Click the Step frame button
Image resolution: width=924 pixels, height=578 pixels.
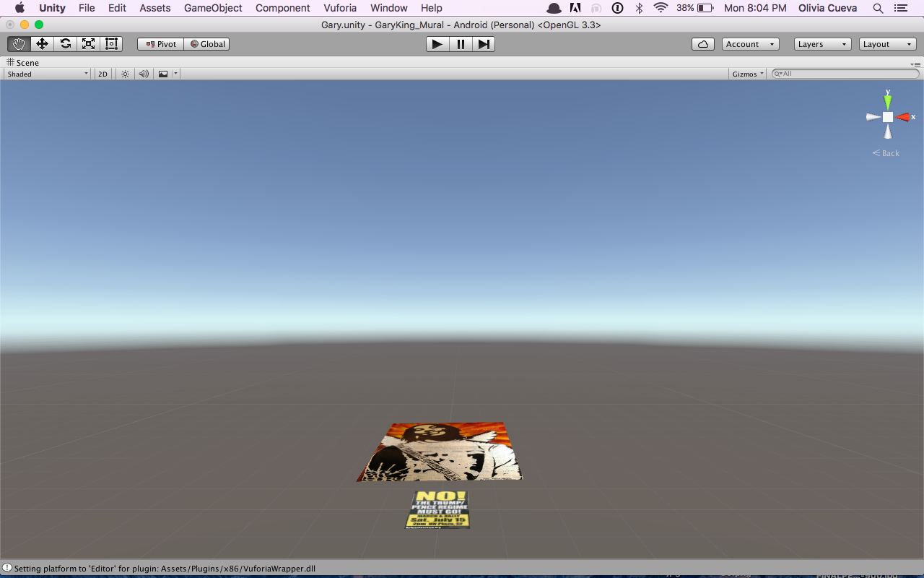tap(484, 44)
